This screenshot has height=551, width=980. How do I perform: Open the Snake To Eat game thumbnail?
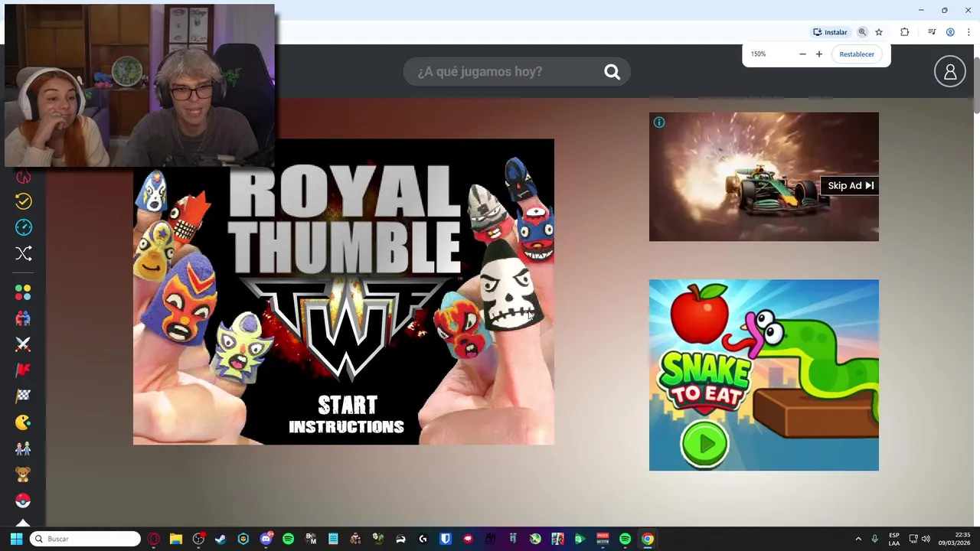[x=764, y=375]
